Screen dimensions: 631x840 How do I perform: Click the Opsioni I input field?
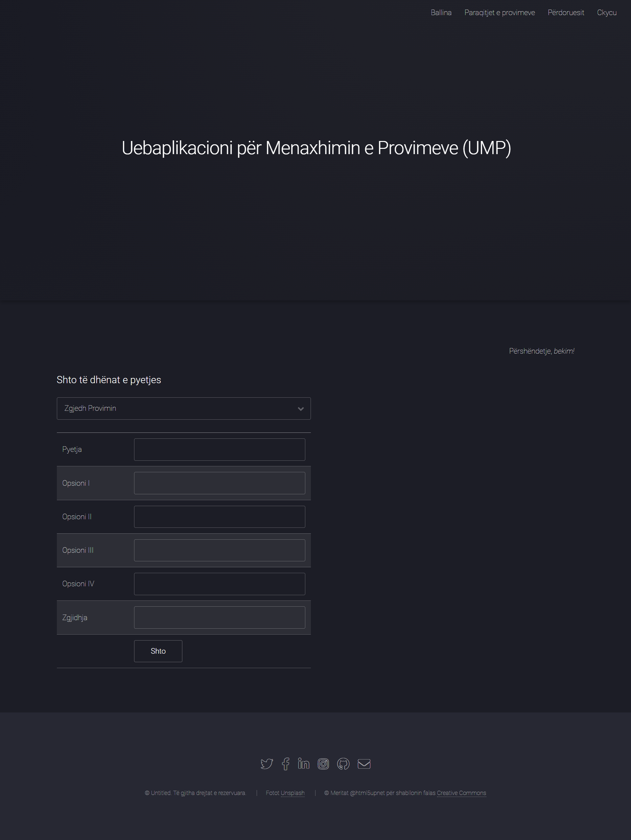(x=220, y=483)
